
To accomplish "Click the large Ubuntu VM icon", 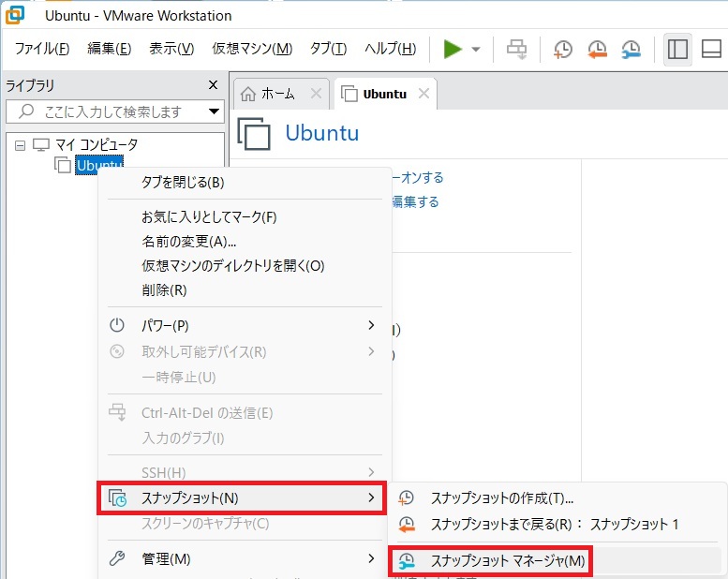I will (x=254, y=133).
